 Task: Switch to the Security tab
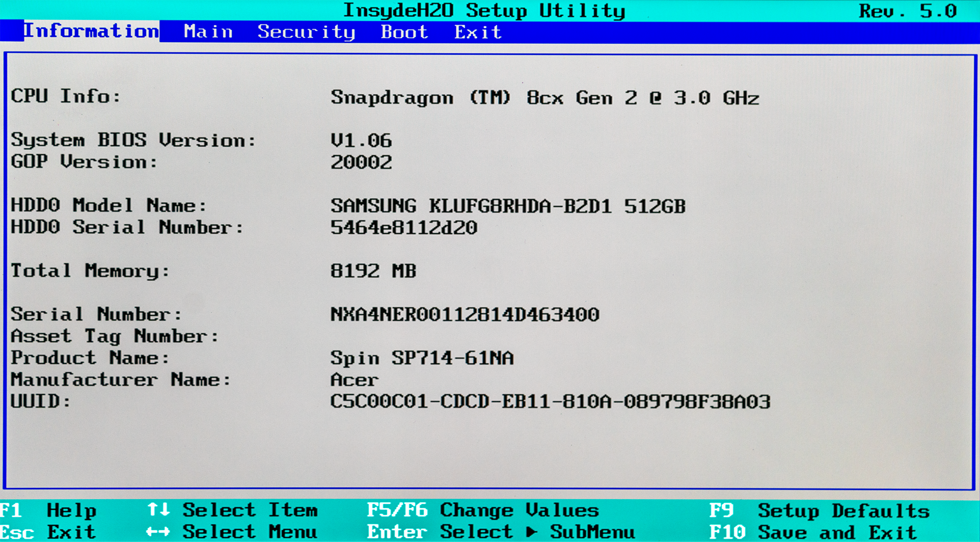[x=306, y=32]
